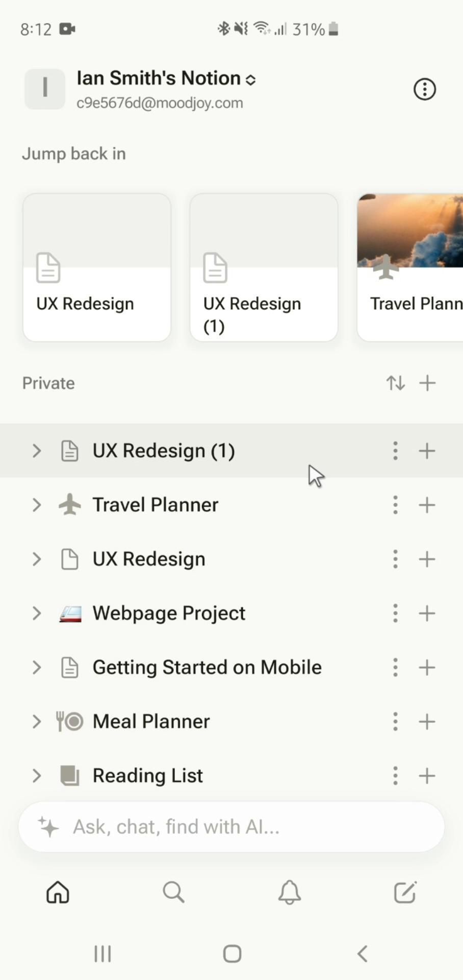
Task: Add subpage inside Reading List
Action: (x=427, y=775)
